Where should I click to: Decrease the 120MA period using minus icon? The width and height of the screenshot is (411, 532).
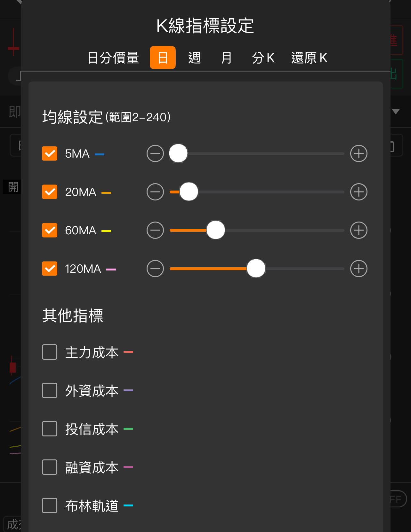[155, 269]
